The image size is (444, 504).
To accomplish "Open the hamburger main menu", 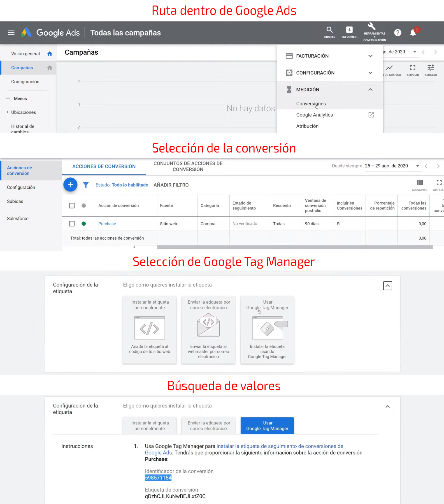I will point(11,33).
